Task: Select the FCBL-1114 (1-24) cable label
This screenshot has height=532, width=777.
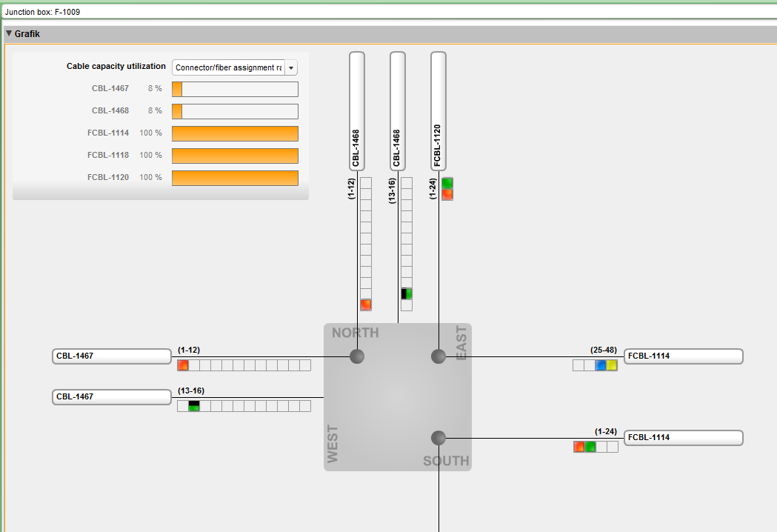Action: click(x=683, y=438)
